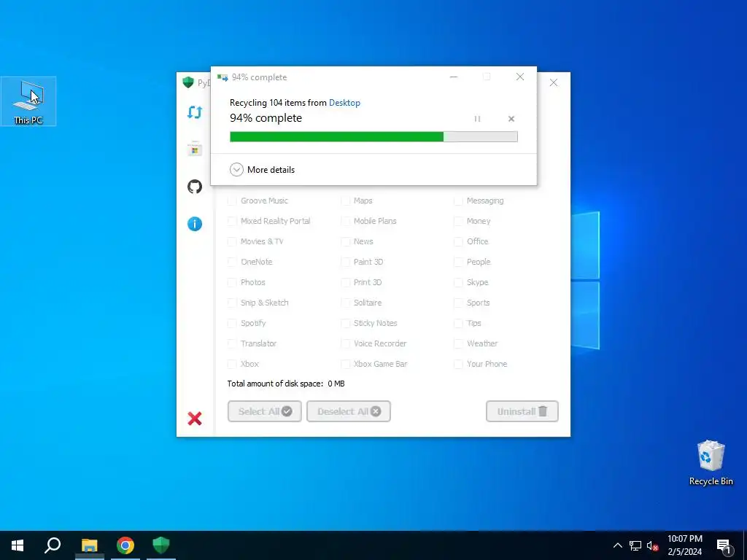Click the Select All button
This screenshot has width=747, height=560.
coord(264,411)
